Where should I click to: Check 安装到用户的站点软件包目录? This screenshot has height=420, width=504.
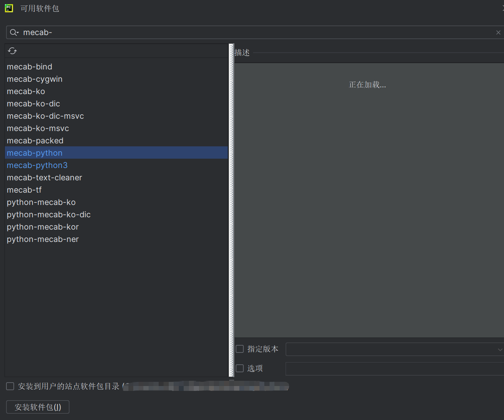click(x=10, y=386)
